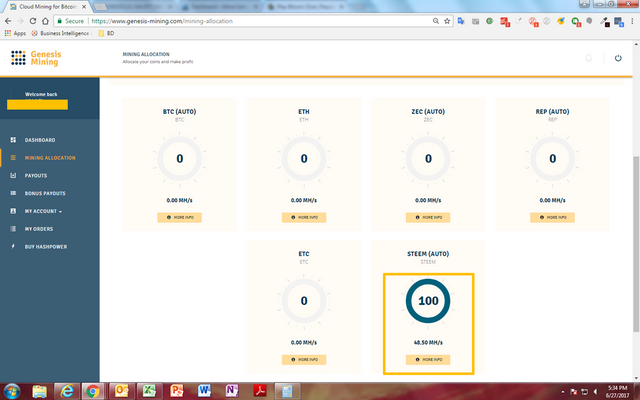Open Buy Hashpower page
The image size is (640, 400).
46,247
